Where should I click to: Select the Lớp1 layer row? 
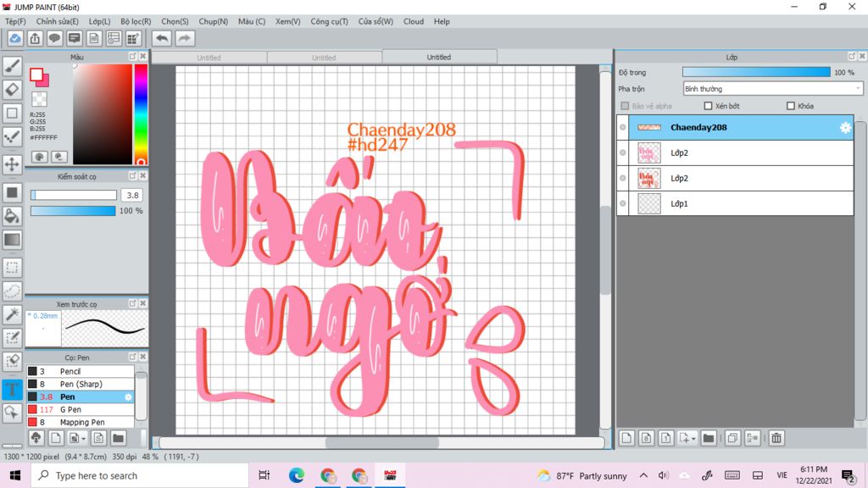[x=735, y=203]
